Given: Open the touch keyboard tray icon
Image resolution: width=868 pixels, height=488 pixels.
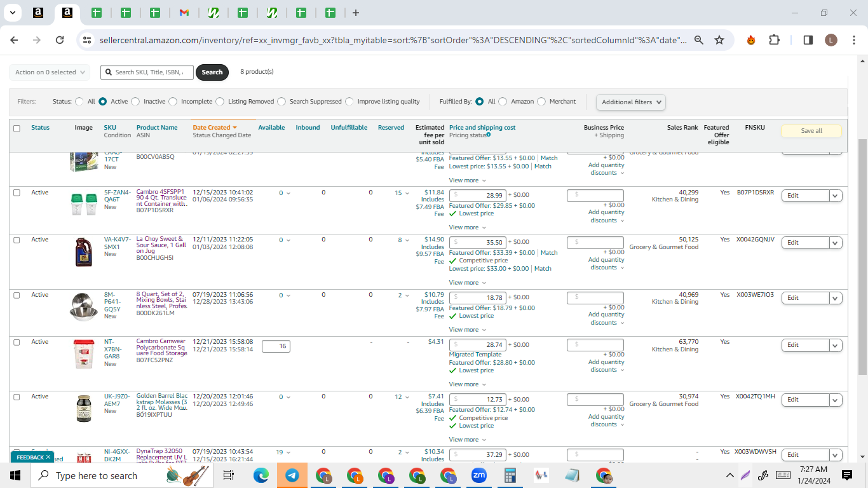Looking at the screenshot, I should click(783, 475).
